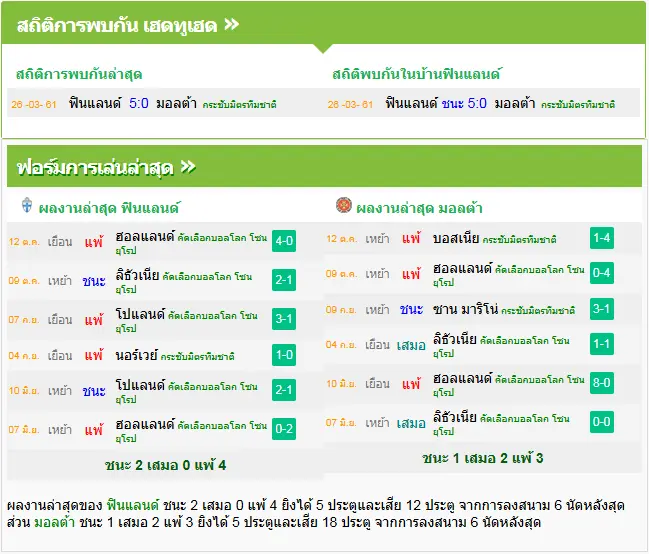The width and height of the screenshot is (649, 554).
Task: Open the 3-1 score badge in Finland's 07 ก.ย. row
Action: click(x=284, y=319)
